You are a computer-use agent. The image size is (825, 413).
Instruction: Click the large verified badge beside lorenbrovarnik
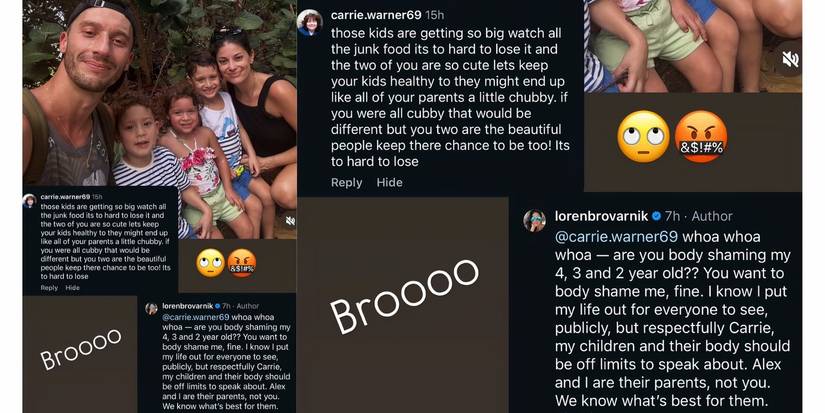pyautogui.click(x=657, y=216)
